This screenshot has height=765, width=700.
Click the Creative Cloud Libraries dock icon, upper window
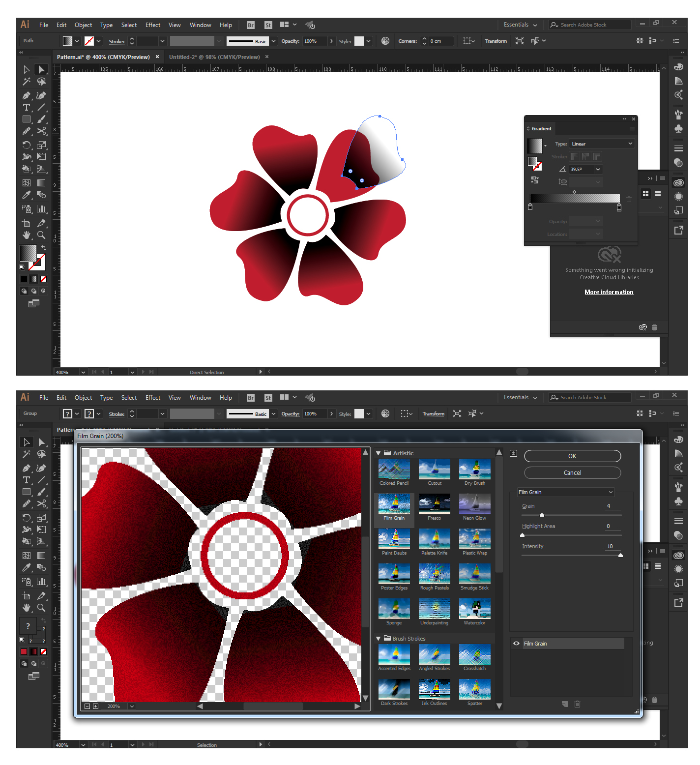coord(679,183)
